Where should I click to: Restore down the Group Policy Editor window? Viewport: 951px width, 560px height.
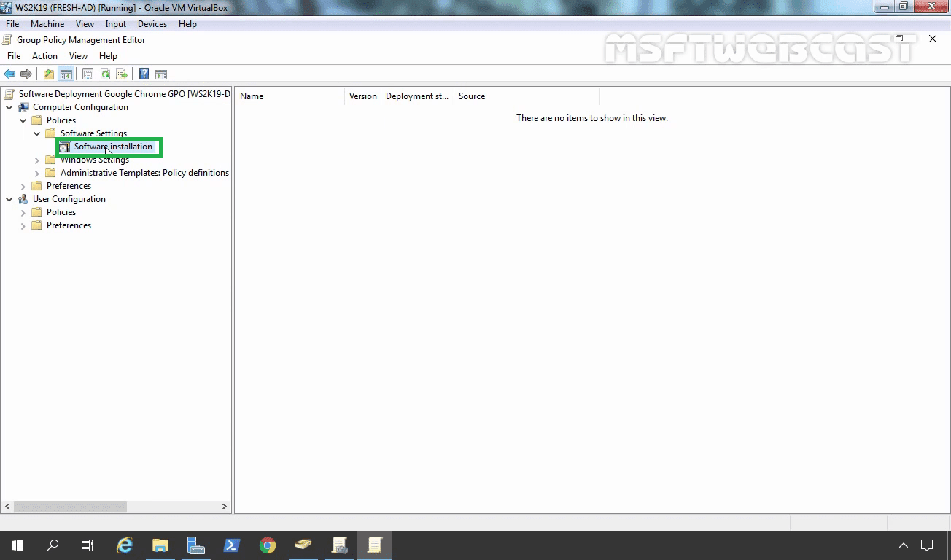(x=899, y=39)
